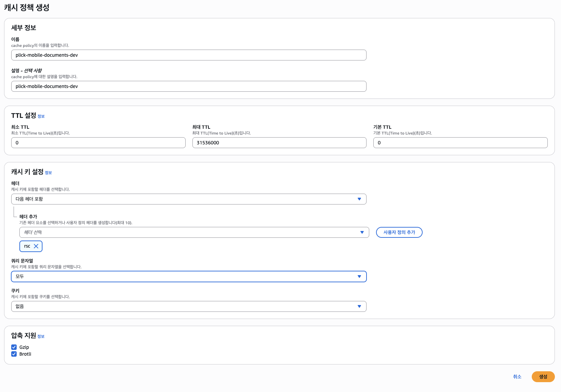Open the 헤더 선택 dropdown

pyautogui.click(x=194, y=232)
